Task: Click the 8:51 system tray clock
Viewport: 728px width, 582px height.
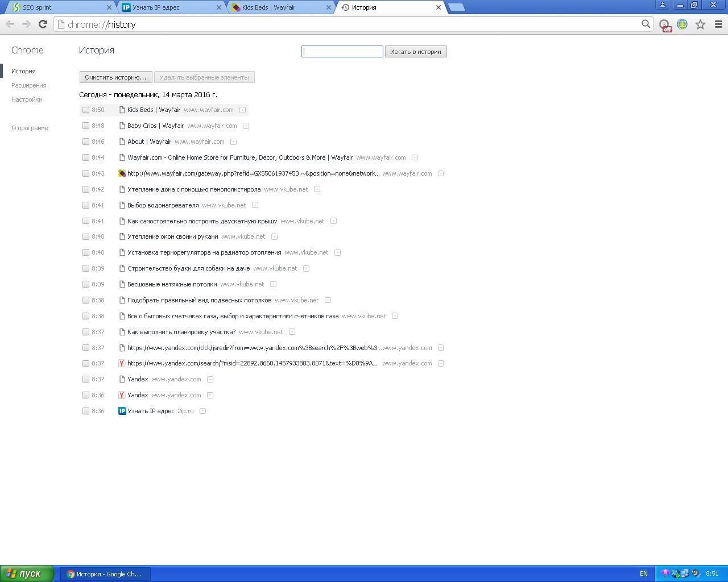Action: [x=712, y=574]
